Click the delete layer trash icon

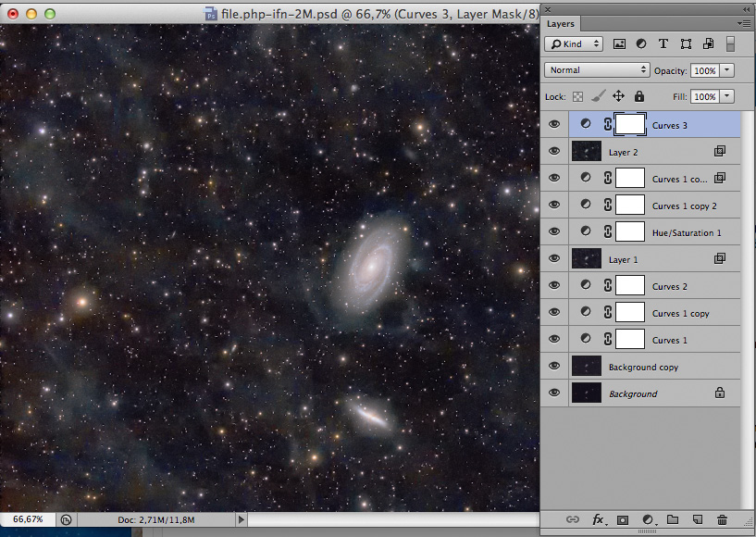pos(722,520)
